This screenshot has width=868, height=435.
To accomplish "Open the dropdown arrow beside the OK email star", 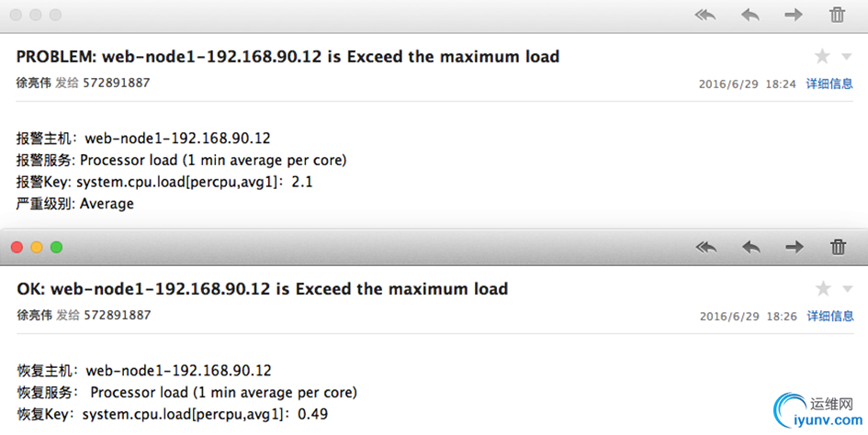I will click(x=846, y=290).
